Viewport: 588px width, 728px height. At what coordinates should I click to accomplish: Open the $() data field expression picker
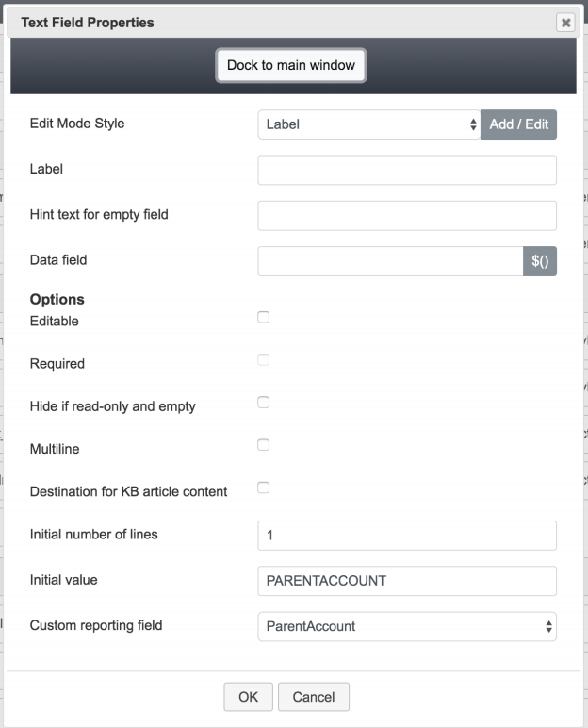(x=540, y=261)
